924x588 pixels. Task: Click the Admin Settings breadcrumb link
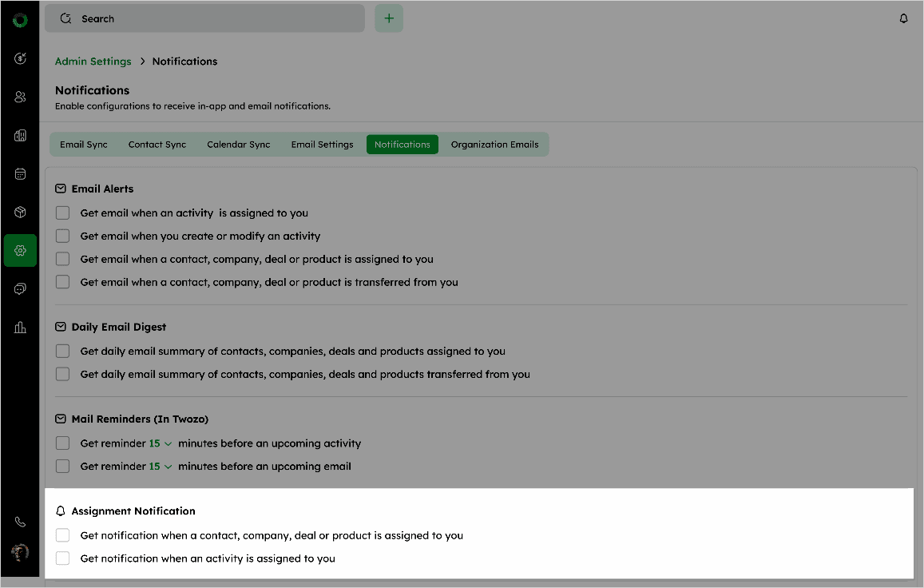(93, 62)
